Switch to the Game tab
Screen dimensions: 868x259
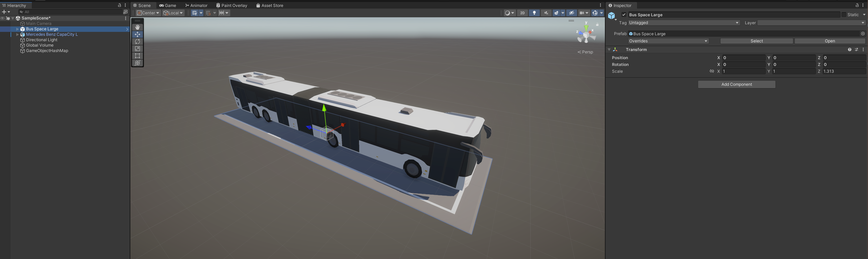pos(168,5)
